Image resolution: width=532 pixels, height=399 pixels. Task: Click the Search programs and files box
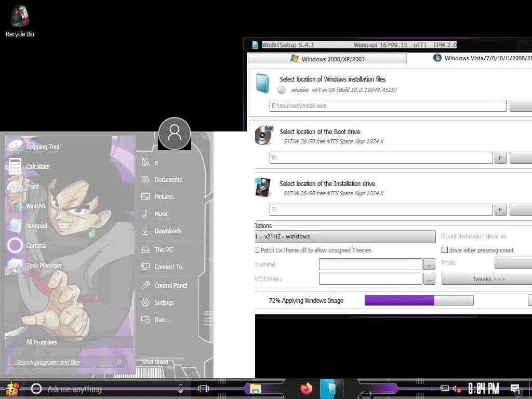[x=68, y=362]
